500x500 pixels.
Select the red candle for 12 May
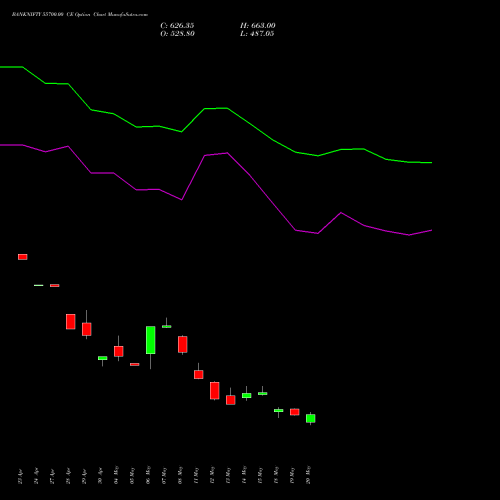[x=215, y=390]
